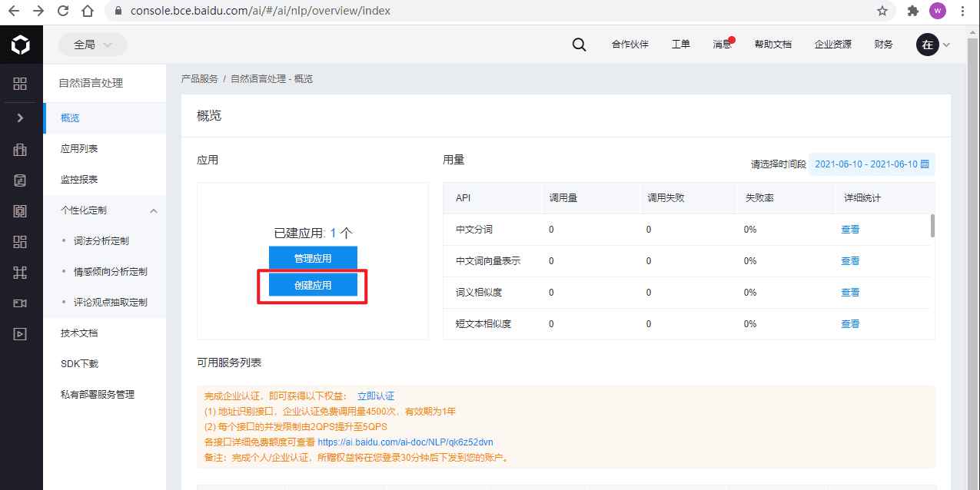Click the 创建应用 button
This screenshot has width=980, height=490.
pos(313,285)
